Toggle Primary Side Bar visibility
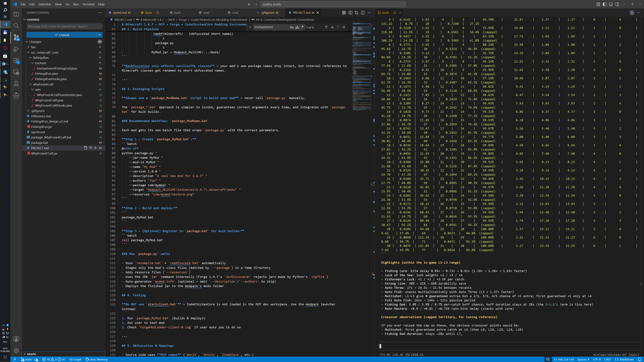The height and width of the screenshot is (362, 644). click(x=604, y=4)
